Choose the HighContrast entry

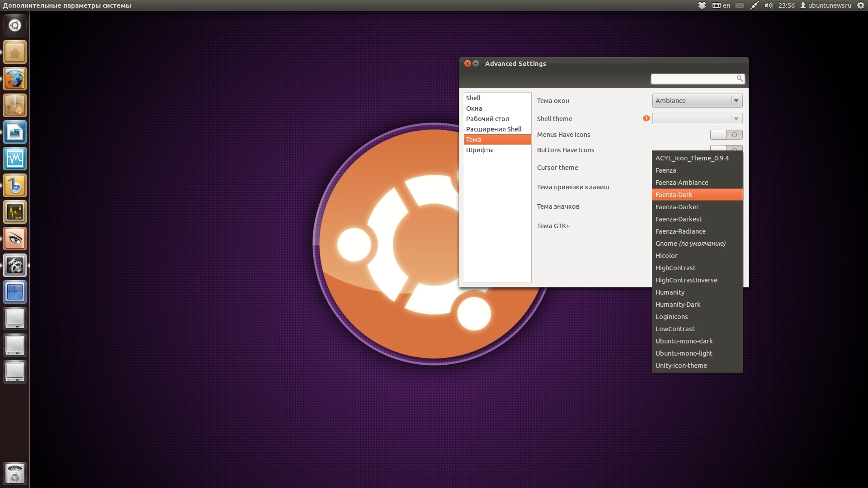[697, 268]
